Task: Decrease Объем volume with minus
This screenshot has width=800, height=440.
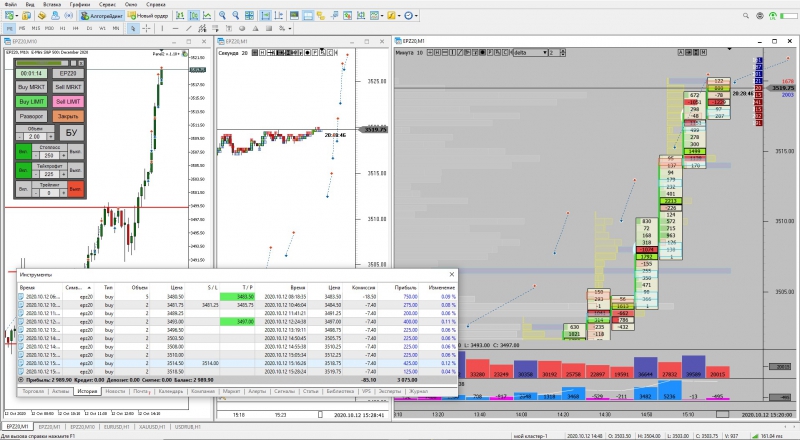Action: pyautogui.click(x=19, y=137)
